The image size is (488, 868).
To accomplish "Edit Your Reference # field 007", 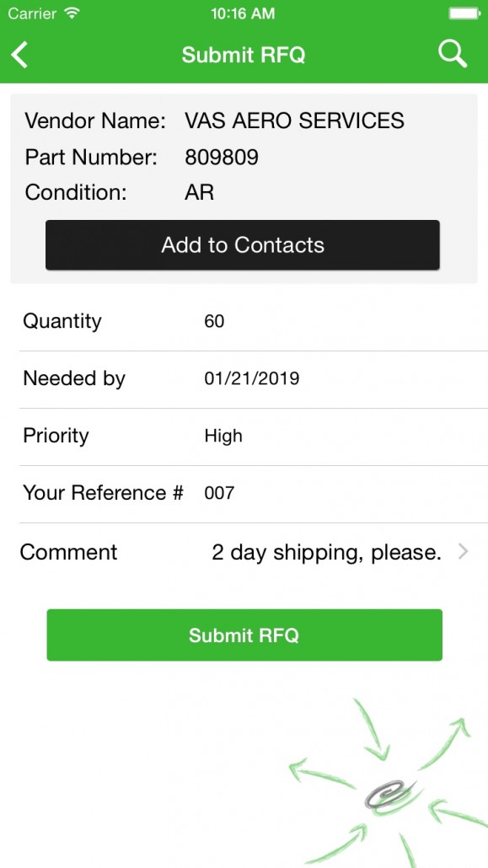I will pos(219,493).
